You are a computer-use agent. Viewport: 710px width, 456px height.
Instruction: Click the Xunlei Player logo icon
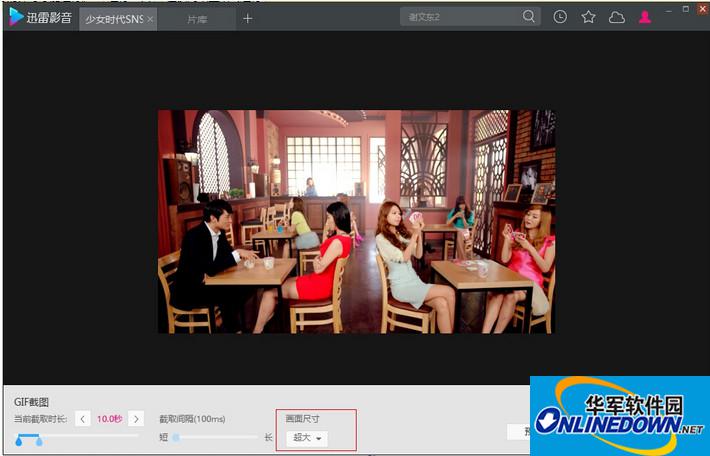pos(16,17)
